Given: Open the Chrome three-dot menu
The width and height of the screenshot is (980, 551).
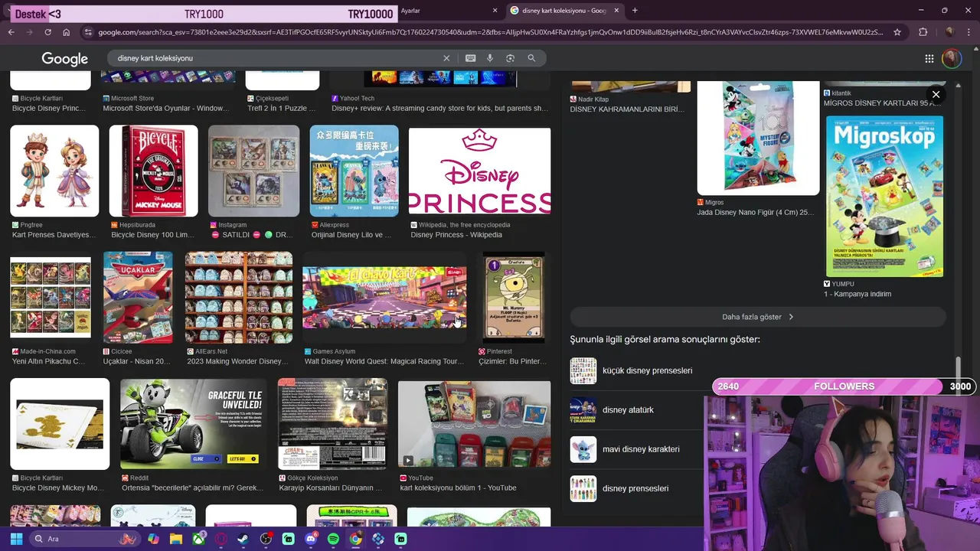Looking at the screenshot, I should pos(969,32).
